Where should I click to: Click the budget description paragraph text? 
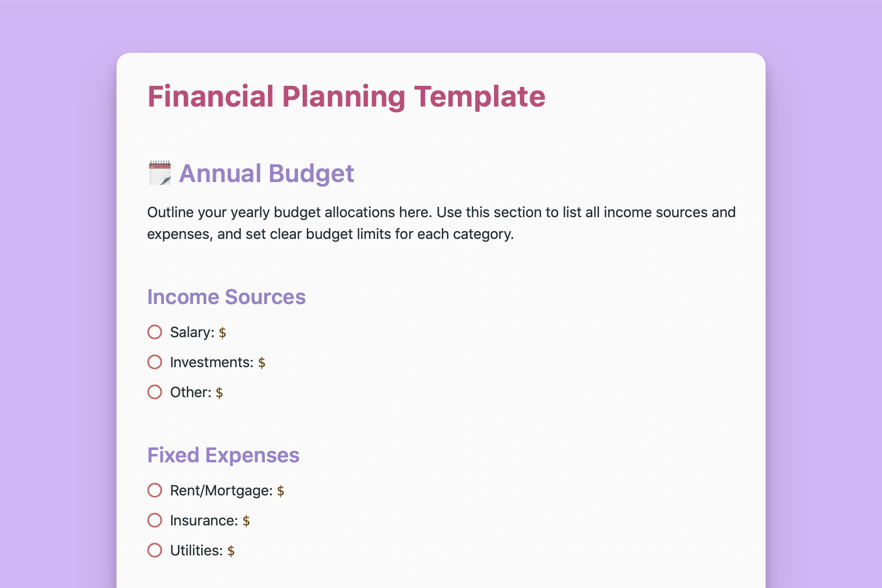tap(441, 223)
